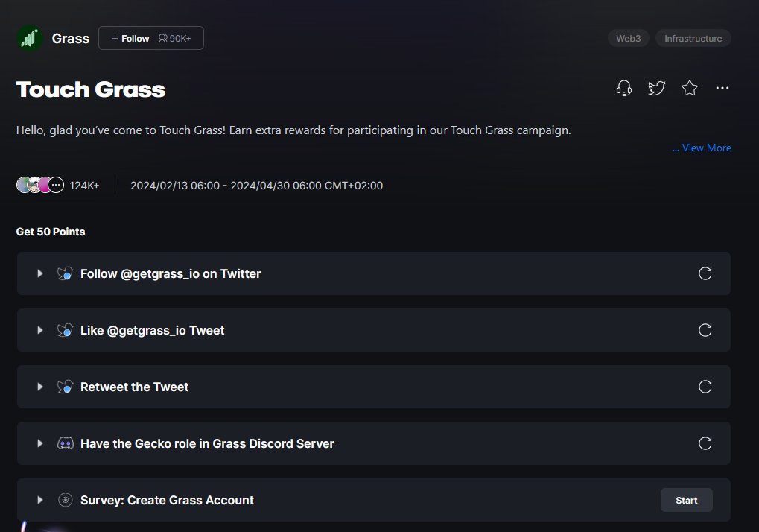
Task: Click survey target icon on Create Grass Account row
Action: (x=66, y=500)
